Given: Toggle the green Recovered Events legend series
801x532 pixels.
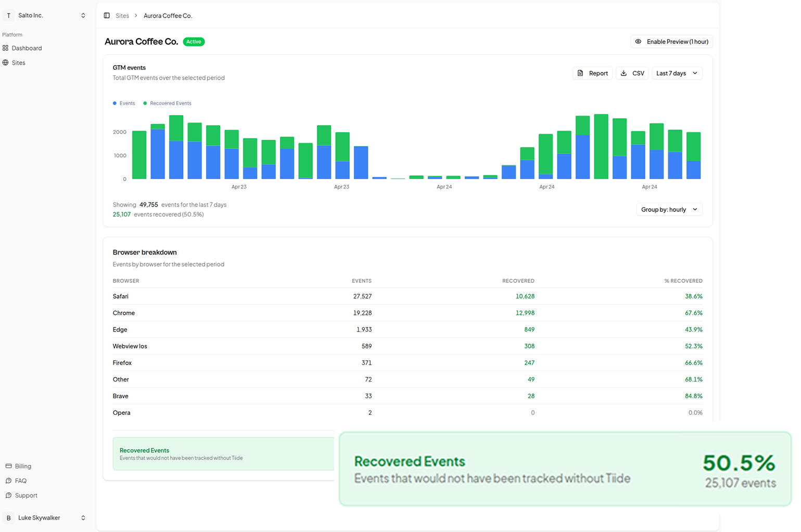Looking at the screenshot, I should [167, 103].
